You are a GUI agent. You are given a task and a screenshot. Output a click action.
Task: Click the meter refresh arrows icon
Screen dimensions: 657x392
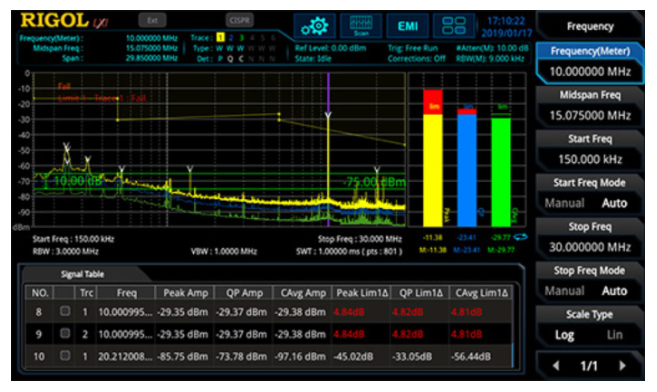(520, 237)
